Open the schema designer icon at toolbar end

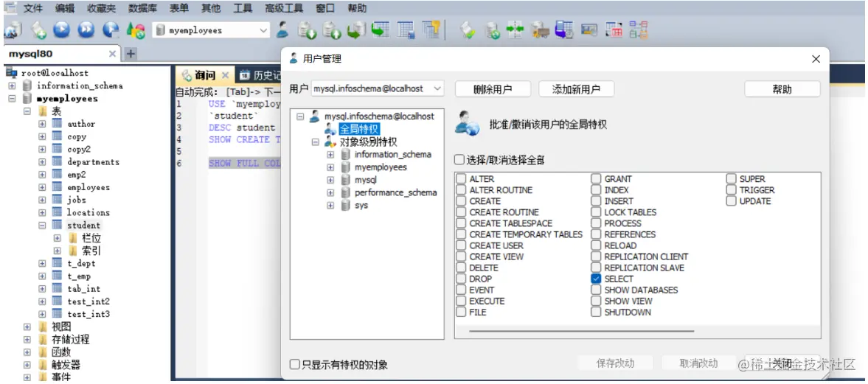point(638,30)
